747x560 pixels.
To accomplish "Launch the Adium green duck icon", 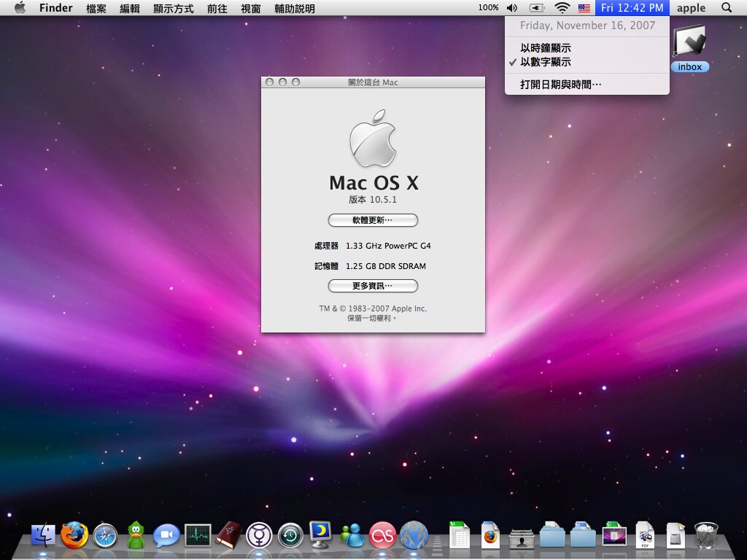I will coord(136,536).
